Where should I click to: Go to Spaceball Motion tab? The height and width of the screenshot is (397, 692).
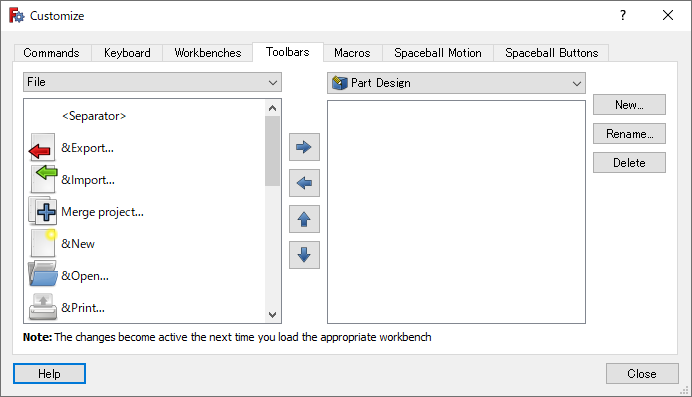pyautogui.click(x=438, y=53)
